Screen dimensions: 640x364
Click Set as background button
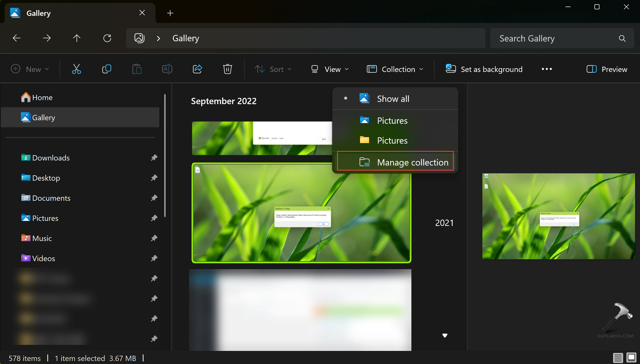click(484, 69)
